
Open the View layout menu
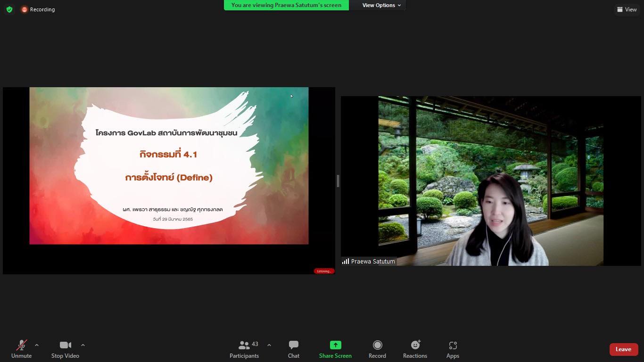pyautogui.click(x=627, y=9)
